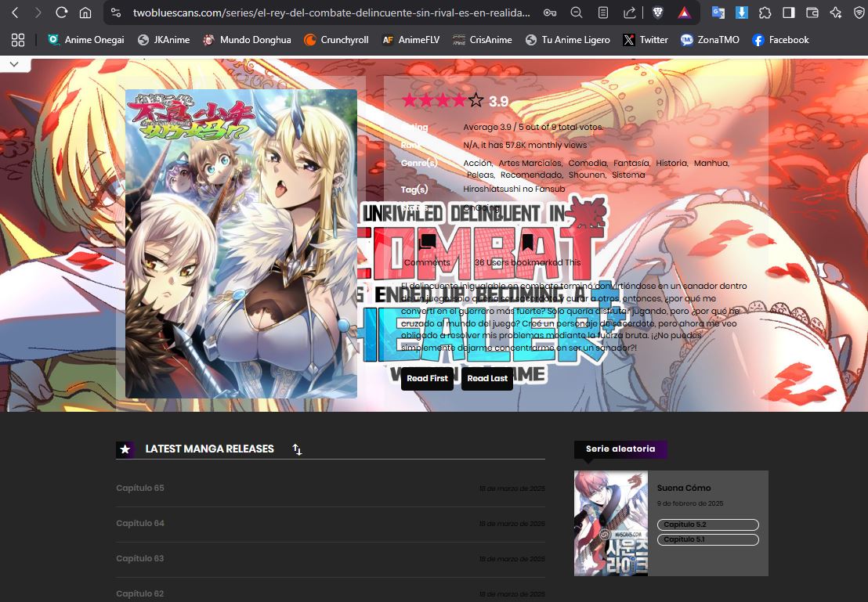Open the Historia genre link

coord(672,163)
